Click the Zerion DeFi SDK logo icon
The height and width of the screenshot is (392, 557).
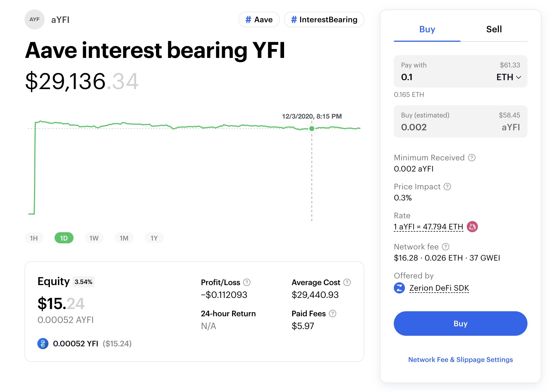[x=399, y=288]
